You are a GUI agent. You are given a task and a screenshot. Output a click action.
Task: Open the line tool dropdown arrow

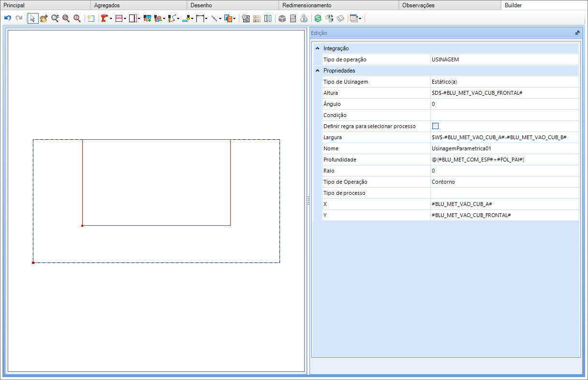[220, 19]
